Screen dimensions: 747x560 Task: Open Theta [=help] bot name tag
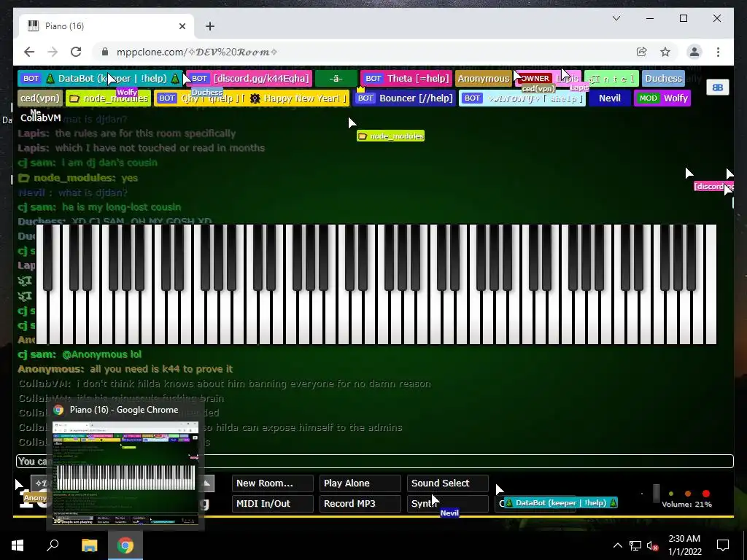406,79
